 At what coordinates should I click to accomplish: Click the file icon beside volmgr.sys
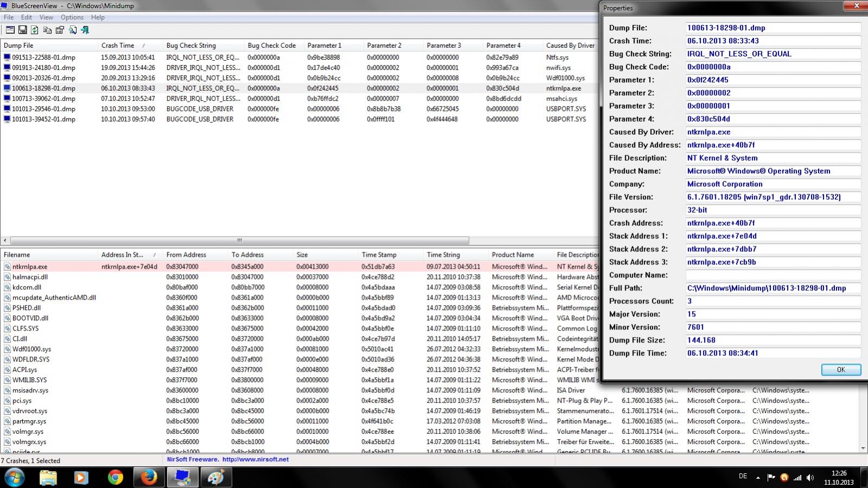click(x=8, y=432)
